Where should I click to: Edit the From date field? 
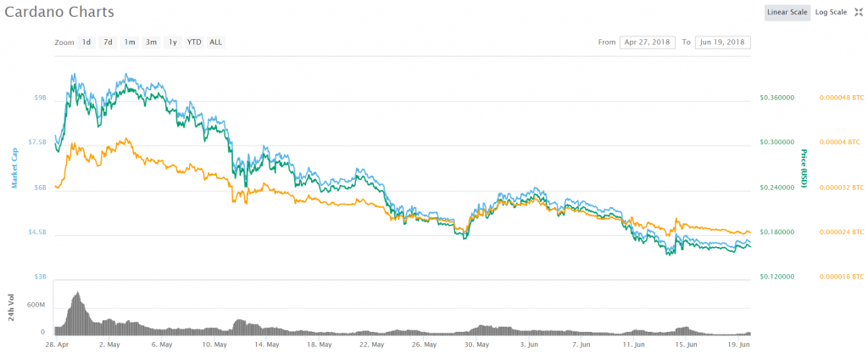[x=647, y=42]
